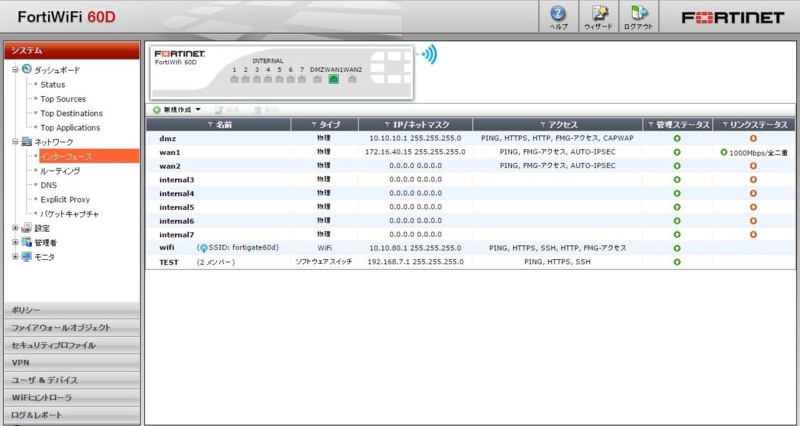
Task: Click the Fortinet logo in the header
Action: click(733, 17)
